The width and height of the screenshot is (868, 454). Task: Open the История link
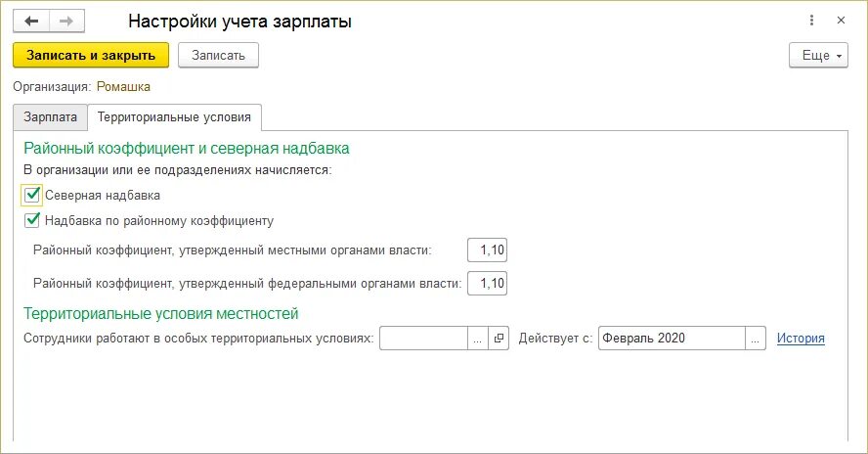tap(801, 339)
